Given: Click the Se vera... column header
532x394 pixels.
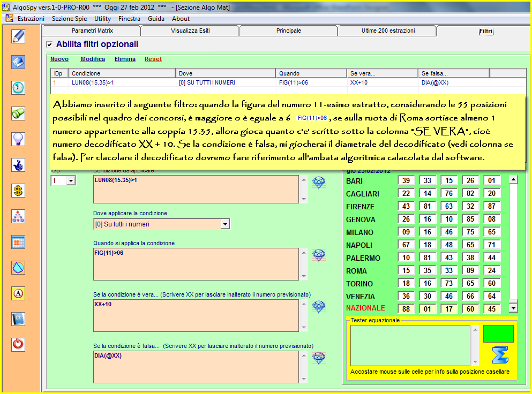Looking at the screenshot, I should tap(383, 73).
